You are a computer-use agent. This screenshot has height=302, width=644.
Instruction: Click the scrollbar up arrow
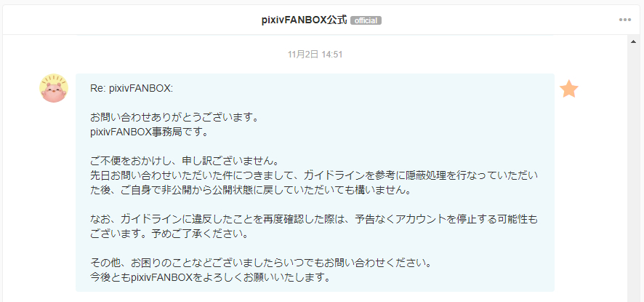coord(633,41)
